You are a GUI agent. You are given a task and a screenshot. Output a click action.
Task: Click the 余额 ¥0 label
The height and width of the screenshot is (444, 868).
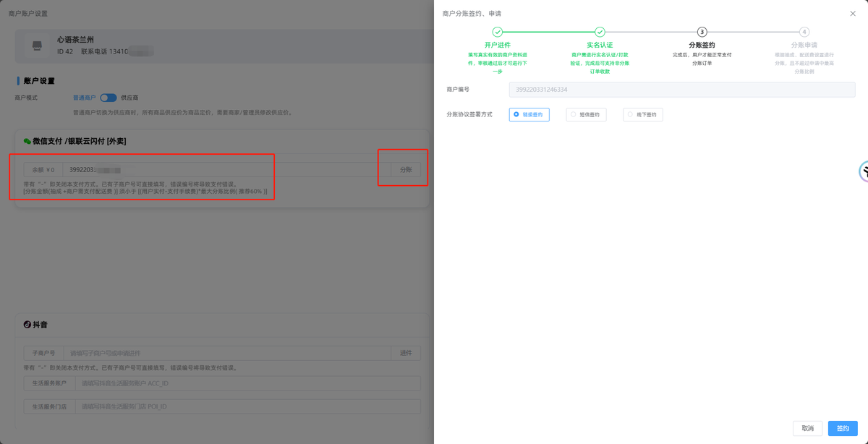(x=43, y=169)
